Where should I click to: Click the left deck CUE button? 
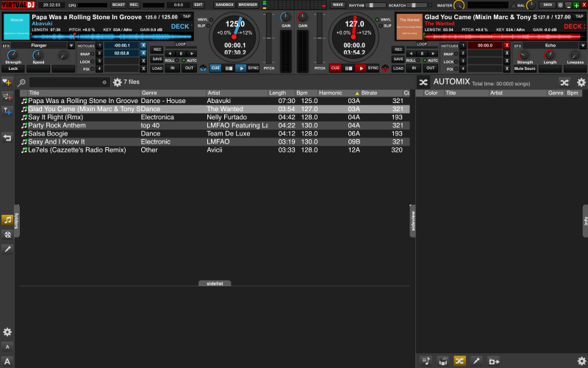(215, 68)
